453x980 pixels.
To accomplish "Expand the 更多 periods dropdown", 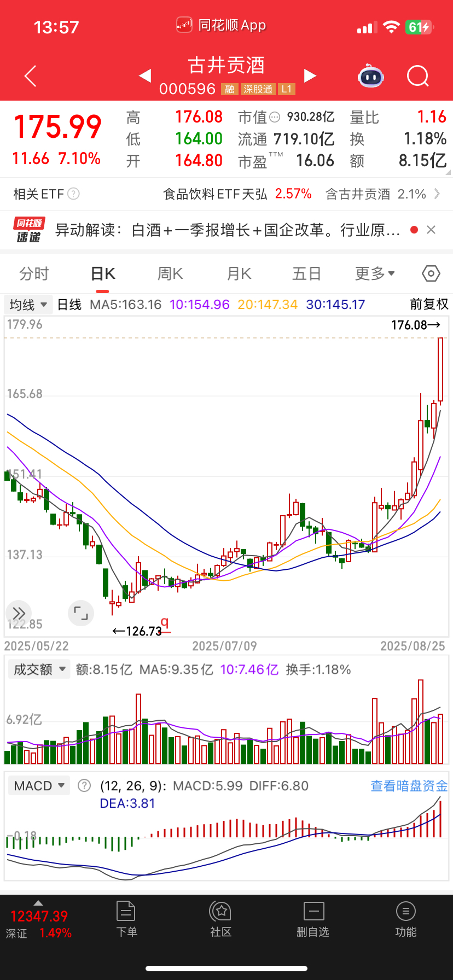I will click(375, 273).
